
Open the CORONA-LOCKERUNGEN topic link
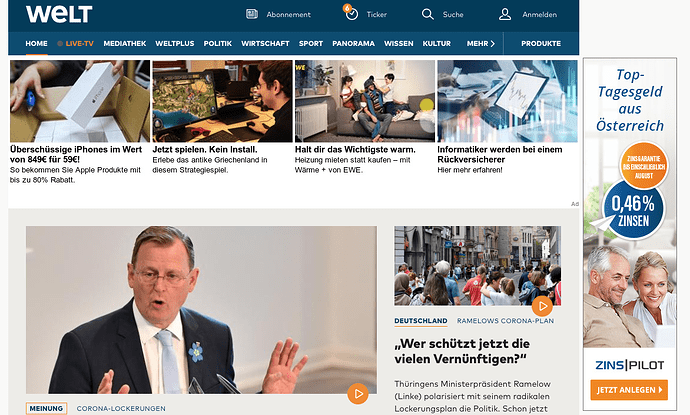(x=121, y=408)
